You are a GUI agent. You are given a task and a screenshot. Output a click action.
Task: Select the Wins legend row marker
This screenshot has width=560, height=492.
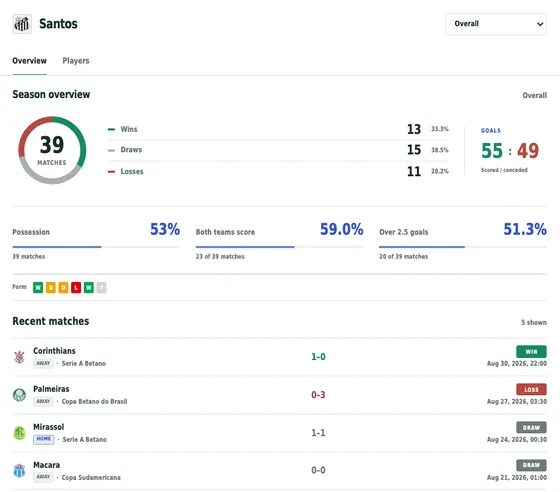point(111,129)
